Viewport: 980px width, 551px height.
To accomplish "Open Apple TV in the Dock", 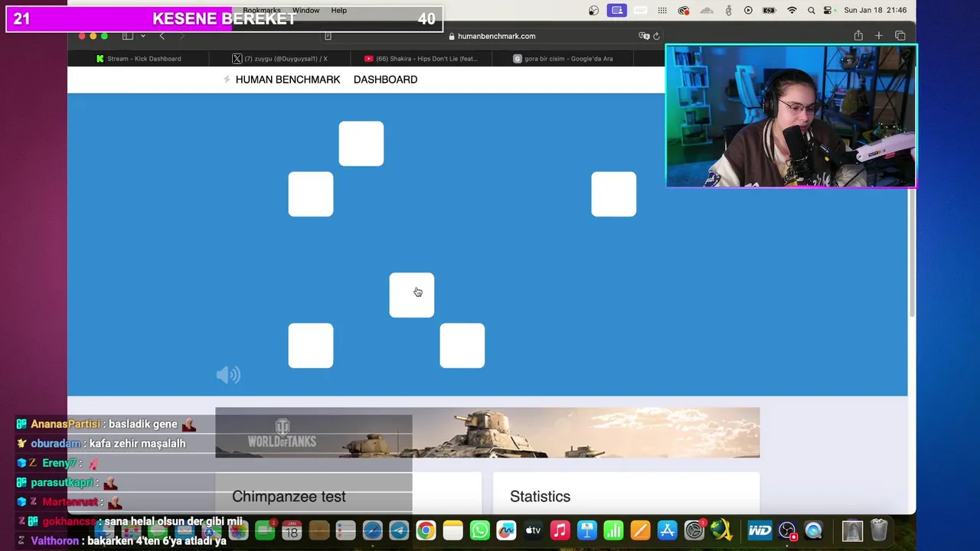I will [x=533, y=530].
